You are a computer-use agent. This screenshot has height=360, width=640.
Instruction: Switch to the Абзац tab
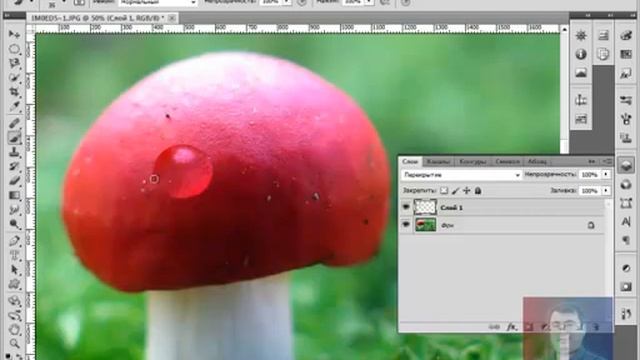(537, 162)
